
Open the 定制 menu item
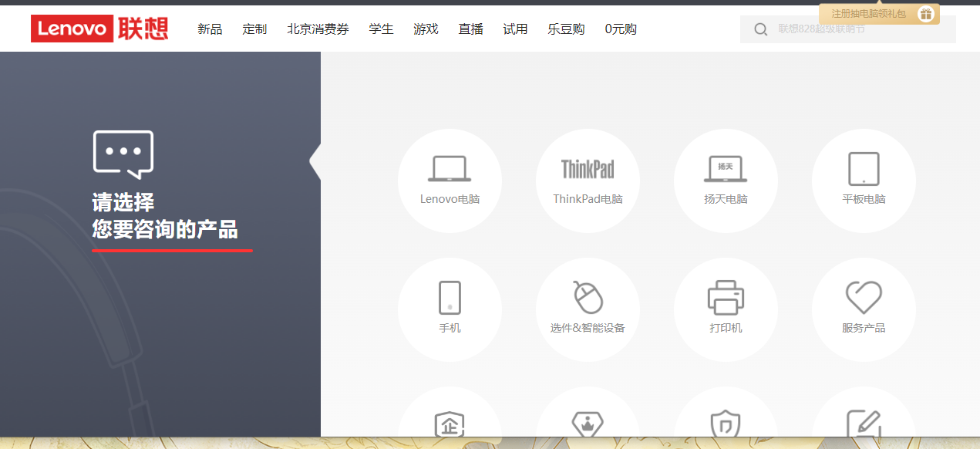[254, 29]
